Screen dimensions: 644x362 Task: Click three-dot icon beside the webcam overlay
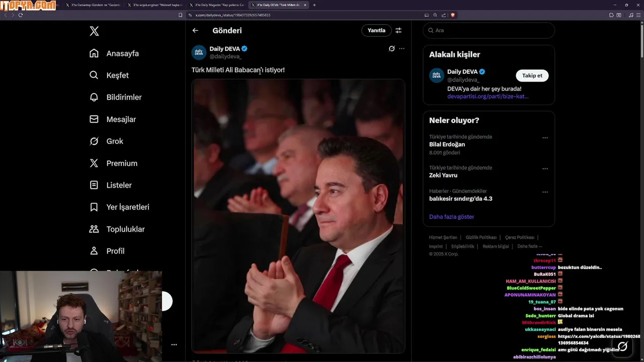[x=174, y=345]
